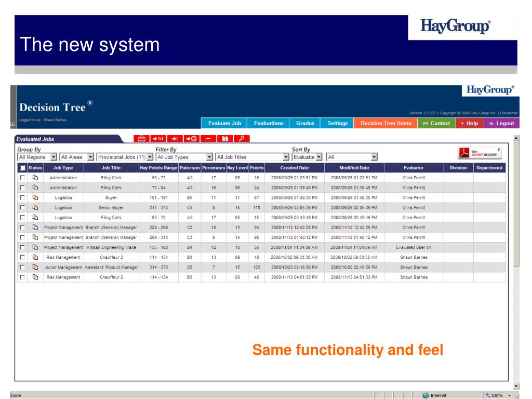Open the All Areas dropdown
532x399 pixels.
point(77,157)
